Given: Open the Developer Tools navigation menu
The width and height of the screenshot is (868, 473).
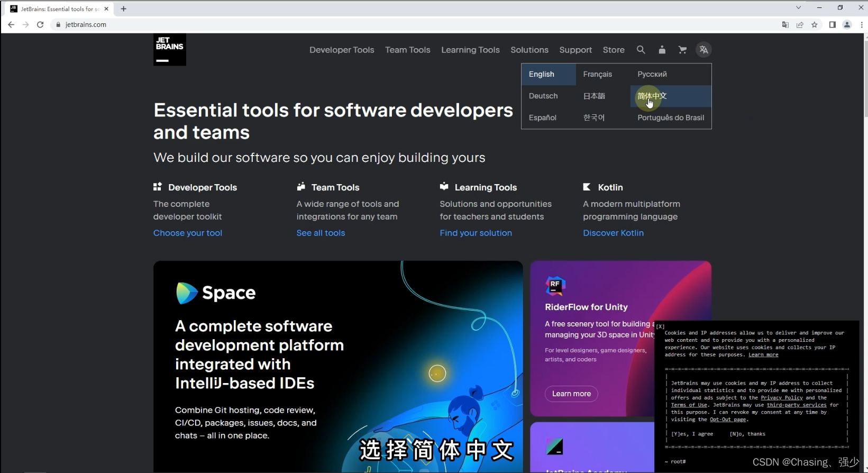Looking at the screenshot, I should [x=342, y=50].
